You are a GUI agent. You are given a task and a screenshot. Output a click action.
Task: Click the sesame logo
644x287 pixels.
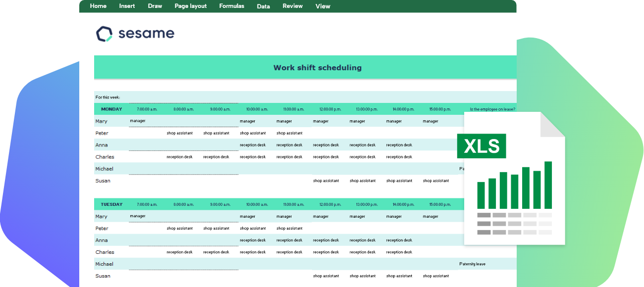(135, 34)
